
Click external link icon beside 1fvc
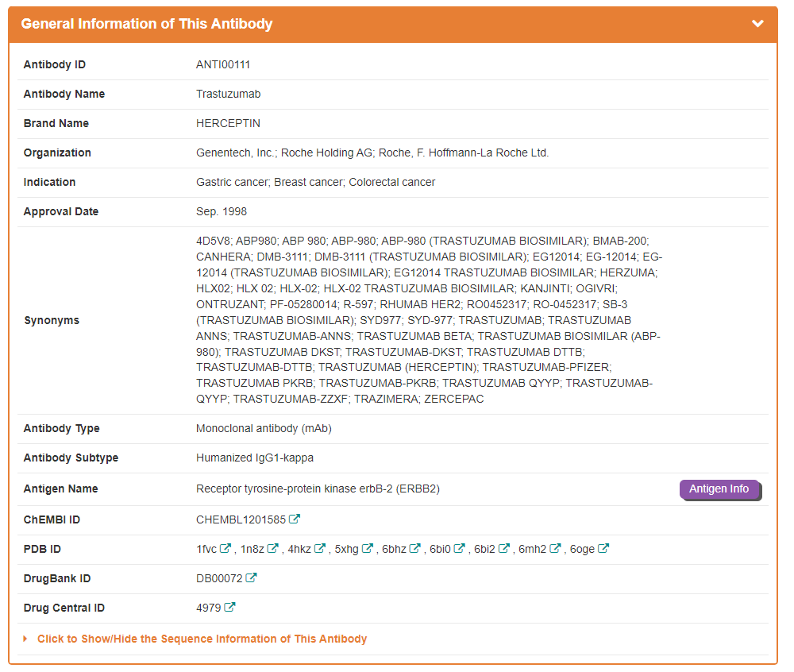225,549
